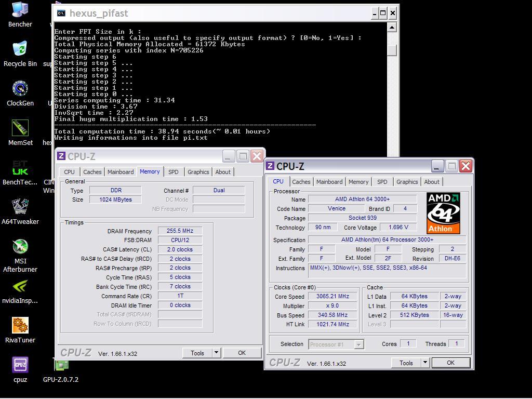Click Command Rate value 1T
532x399 pixels.
(x=180, y=296)
